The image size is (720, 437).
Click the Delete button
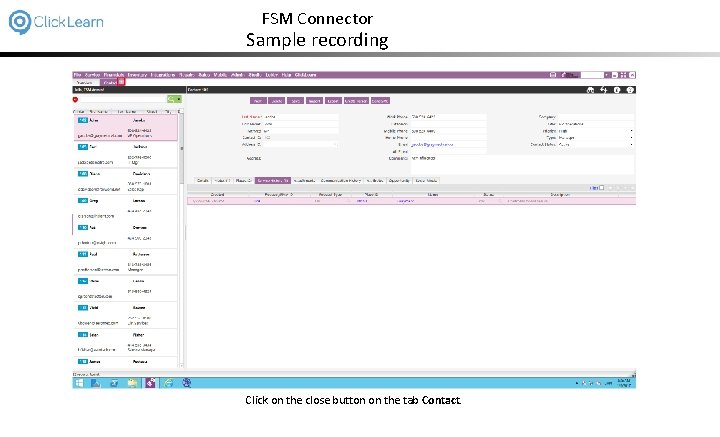click(x=276, y=101)
